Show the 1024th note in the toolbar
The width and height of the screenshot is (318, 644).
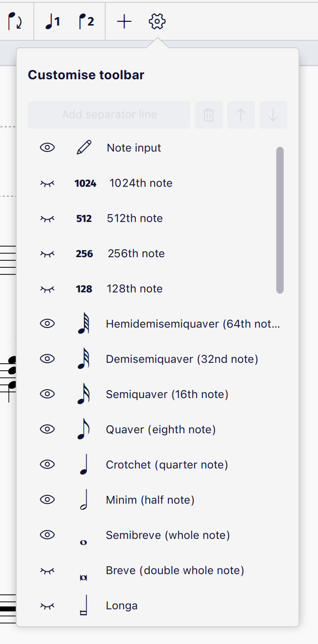[x=47, y=183]
